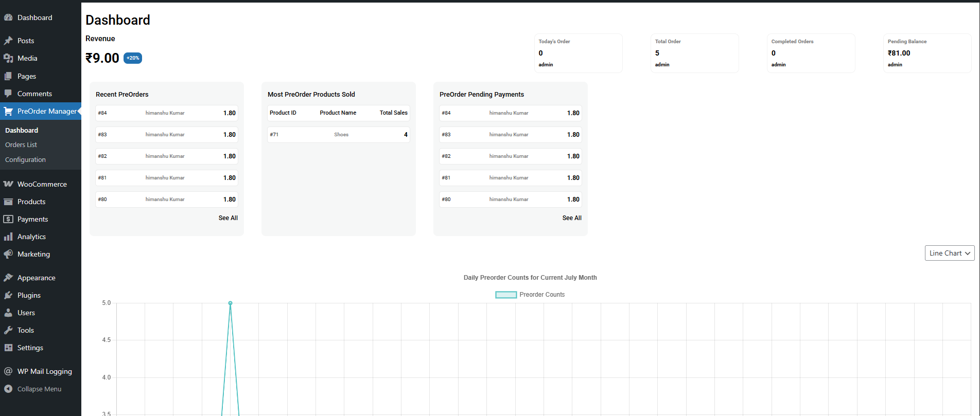This screenshot has height=416, width=980.
Task: Click Plugins menu label
Action: (29, 295)
